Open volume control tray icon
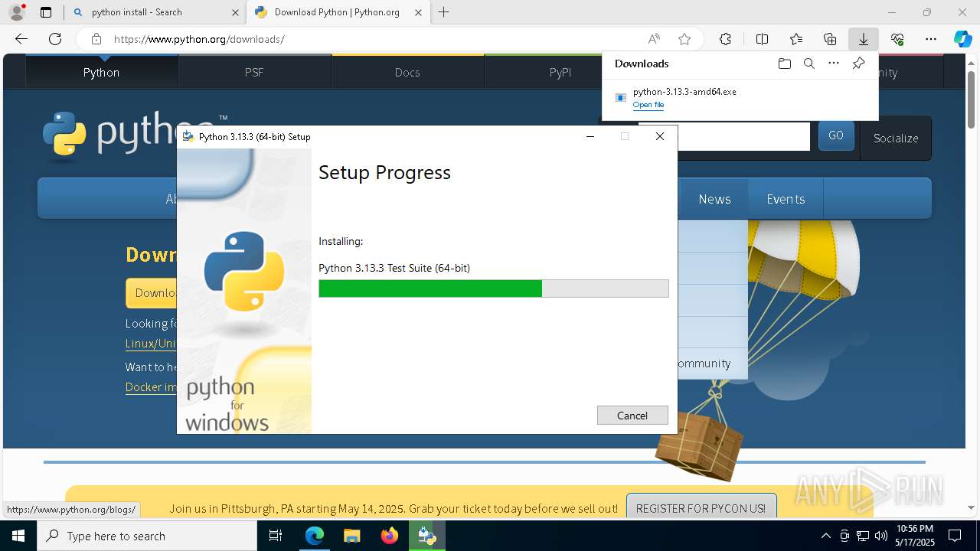Image resolution: width=980 pixels, height=551 pixels. pyautogui.click(x=880, y=536)
